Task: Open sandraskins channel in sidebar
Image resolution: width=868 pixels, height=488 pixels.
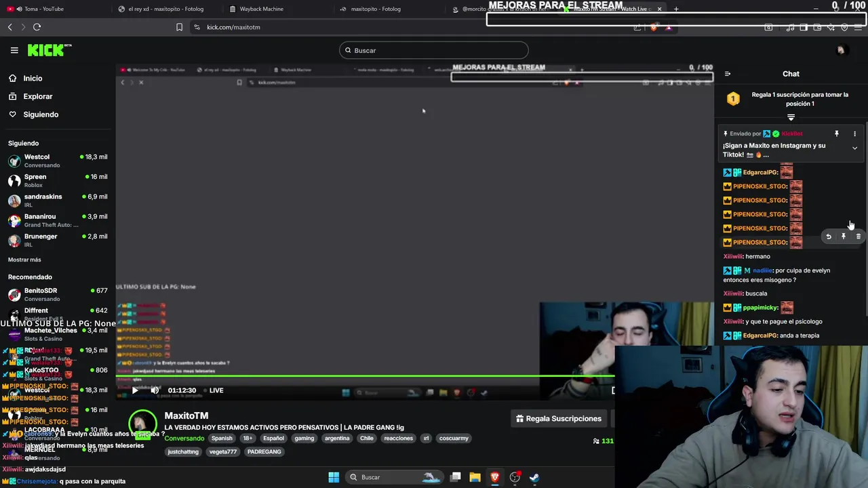Action: 58,201
